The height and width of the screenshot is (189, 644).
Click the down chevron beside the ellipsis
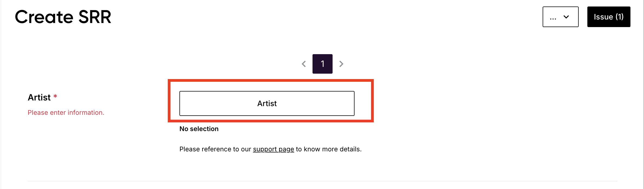point(566,17)
